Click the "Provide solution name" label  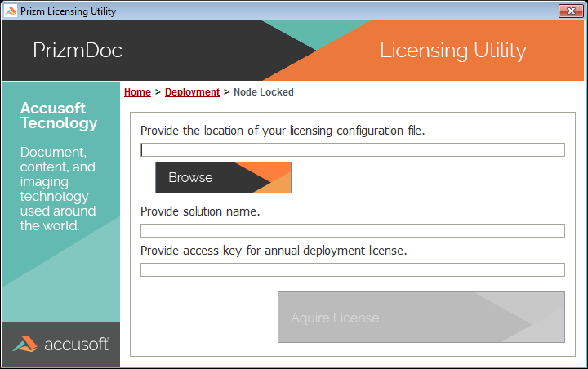200,211
